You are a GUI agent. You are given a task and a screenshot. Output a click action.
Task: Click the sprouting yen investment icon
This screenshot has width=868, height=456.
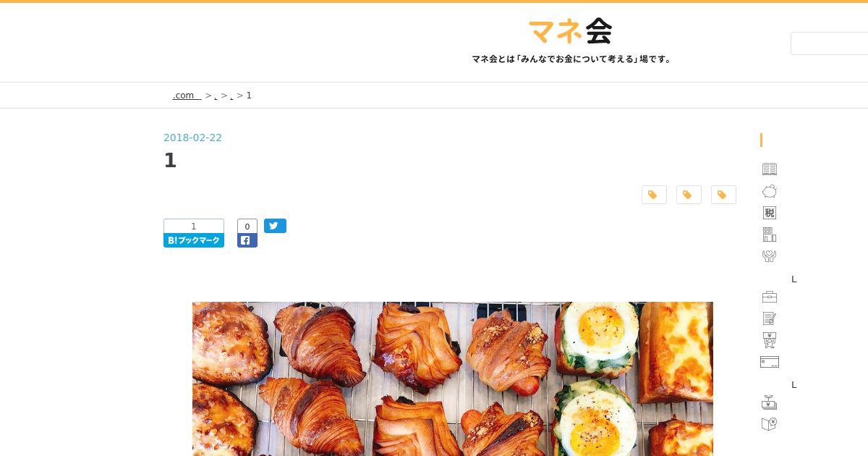(x=769, y=402)
